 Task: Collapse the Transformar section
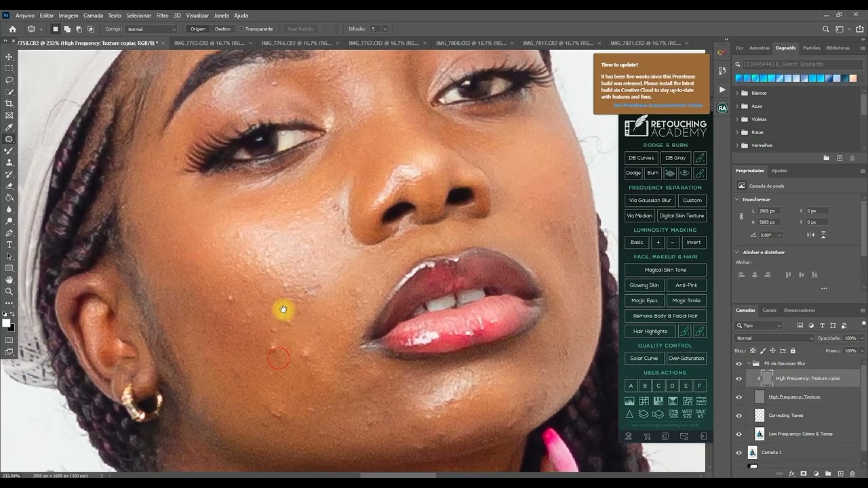(737, 199)
